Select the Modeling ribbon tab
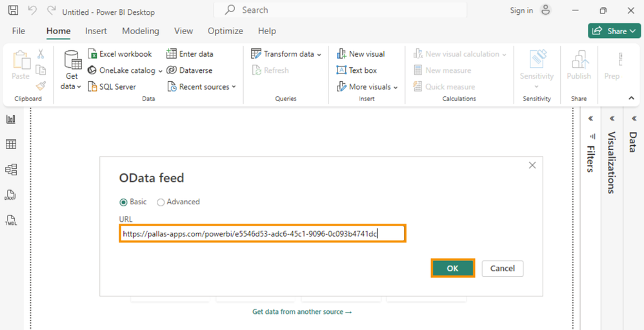644x330 pixels. (x=141, y=31)
